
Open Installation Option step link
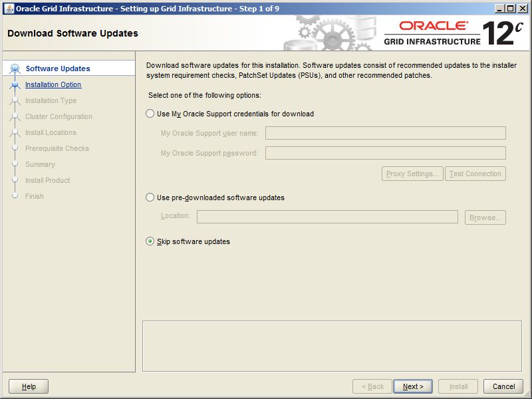[x=53, y=84]
